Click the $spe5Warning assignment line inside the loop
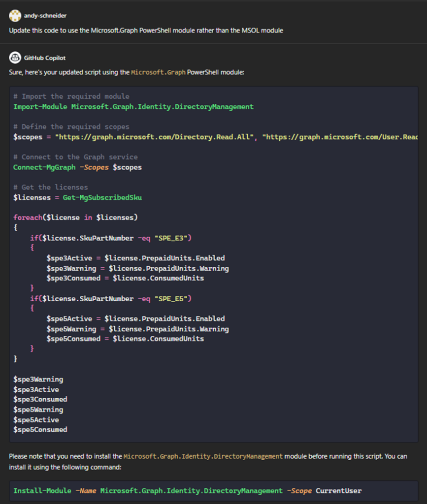This screenshot has height=504, width=427. [x=137, y=329]
